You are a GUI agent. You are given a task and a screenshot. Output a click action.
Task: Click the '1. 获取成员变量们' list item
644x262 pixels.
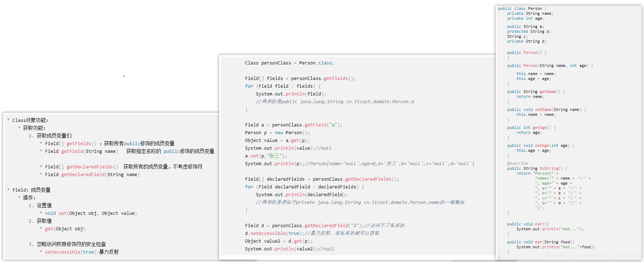tap(50, 136)
